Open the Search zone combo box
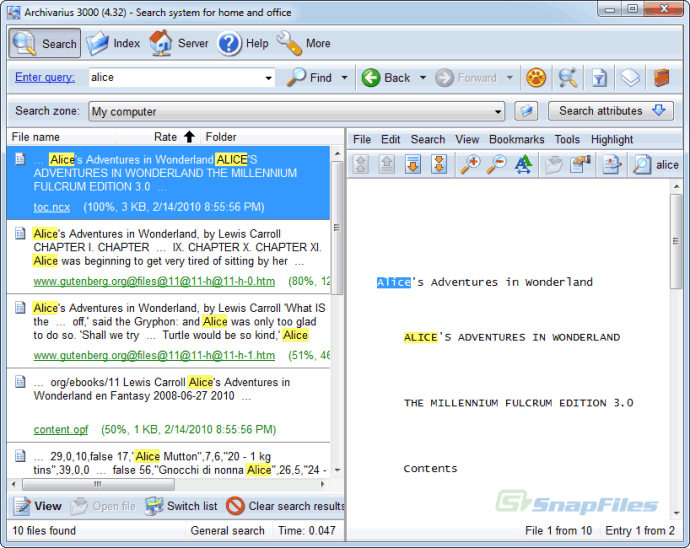 296,111
